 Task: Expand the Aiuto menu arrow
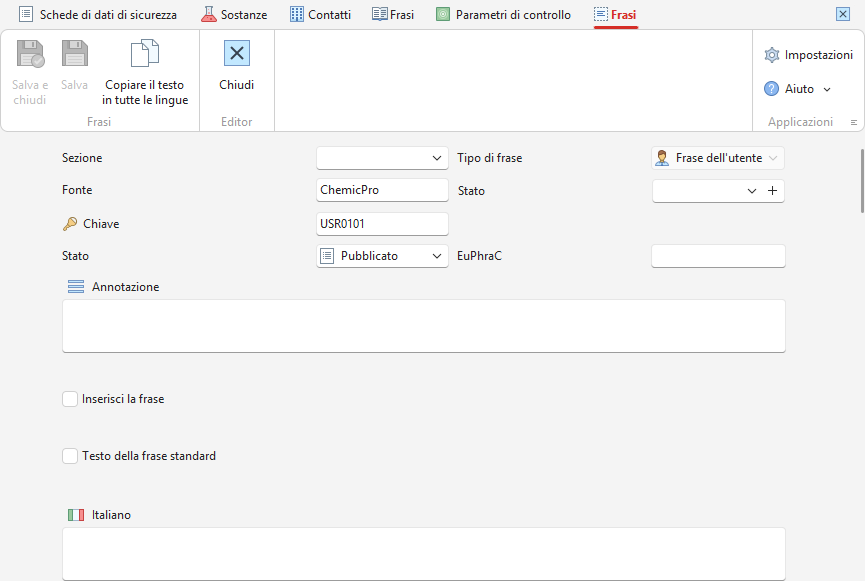click(x=827, y=89)
